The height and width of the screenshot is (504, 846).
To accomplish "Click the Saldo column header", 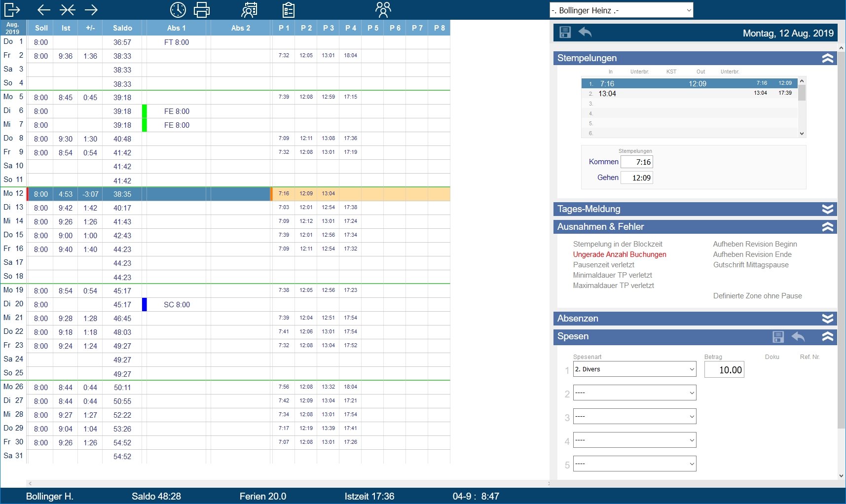I will pyautogui.click(x=122, y=28).
